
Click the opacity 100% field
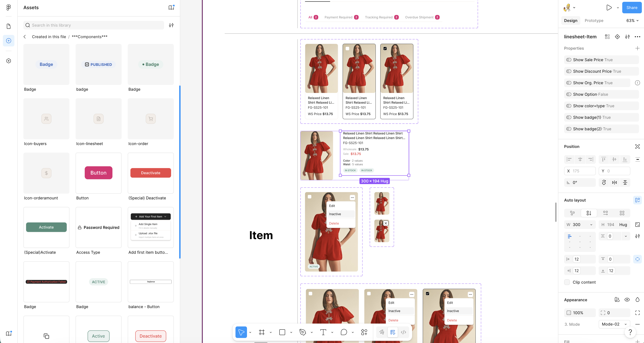pyautogui.click(x=580, y=313)
